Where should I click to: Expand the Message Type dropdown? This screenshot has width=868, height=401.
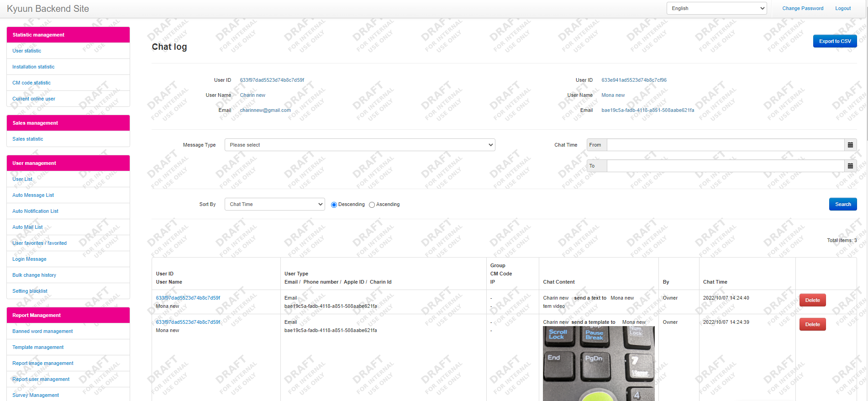[359, 145]
